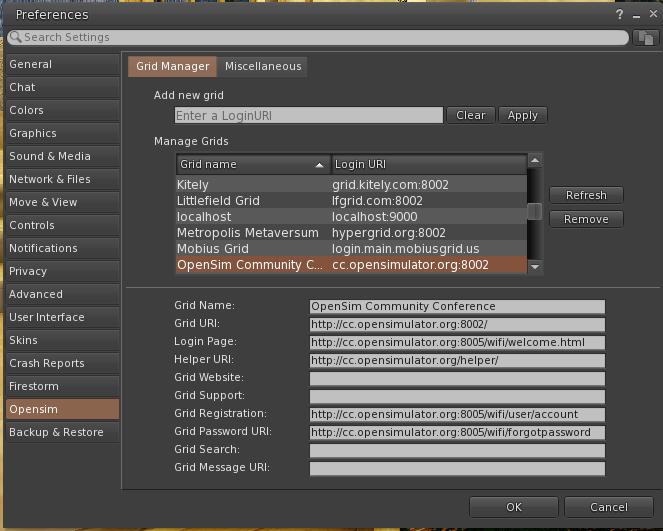Click Apply to add new grid
663x531 pixels.
[523, 115]
